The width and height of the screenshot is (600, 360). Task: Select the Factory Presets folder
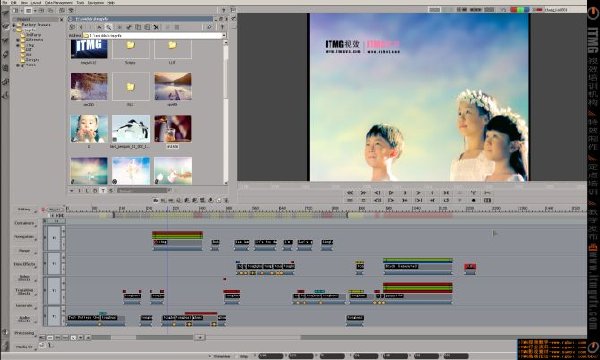pos(34,25)
